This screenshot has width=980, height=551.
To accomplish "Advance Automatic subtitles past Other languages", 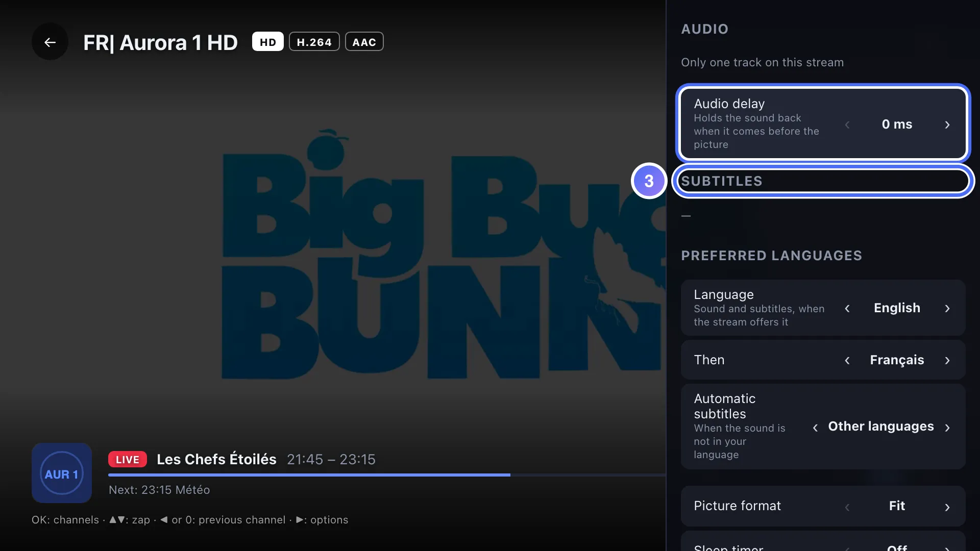I will 947,428.
